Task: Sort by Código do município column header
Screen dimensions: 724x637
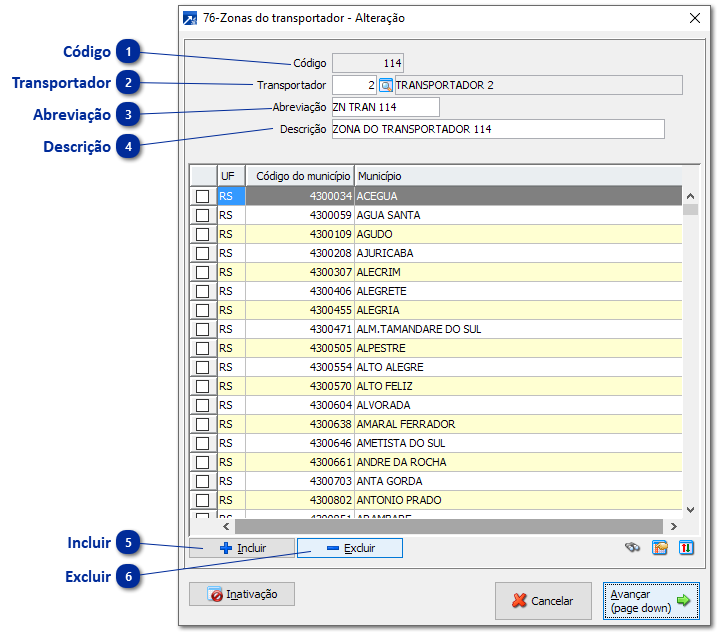Action: pos(300,176)
